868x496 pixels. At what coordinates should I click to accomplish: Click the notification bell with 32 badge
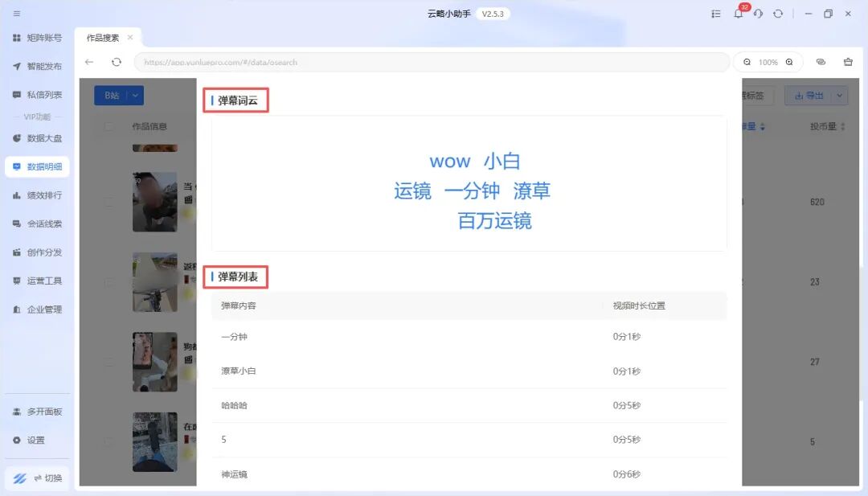(x=738, y=14)
